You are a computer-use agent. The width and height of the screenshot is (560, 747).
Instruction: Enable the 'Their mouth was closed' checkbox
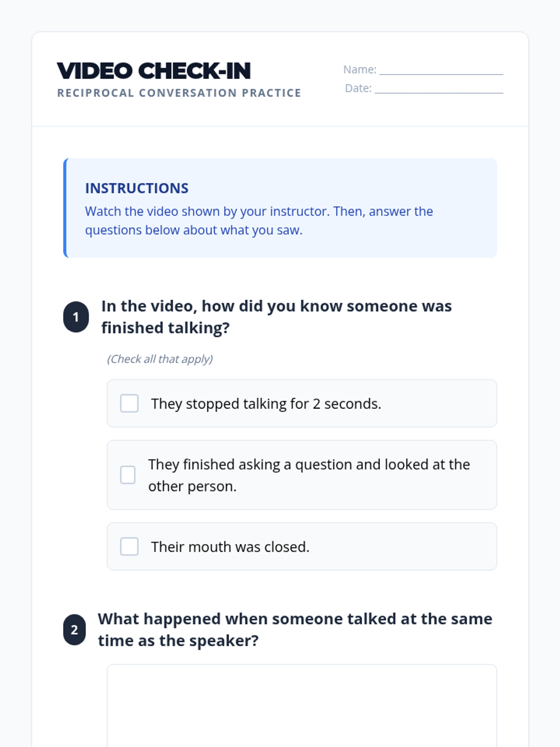(129, 546)
